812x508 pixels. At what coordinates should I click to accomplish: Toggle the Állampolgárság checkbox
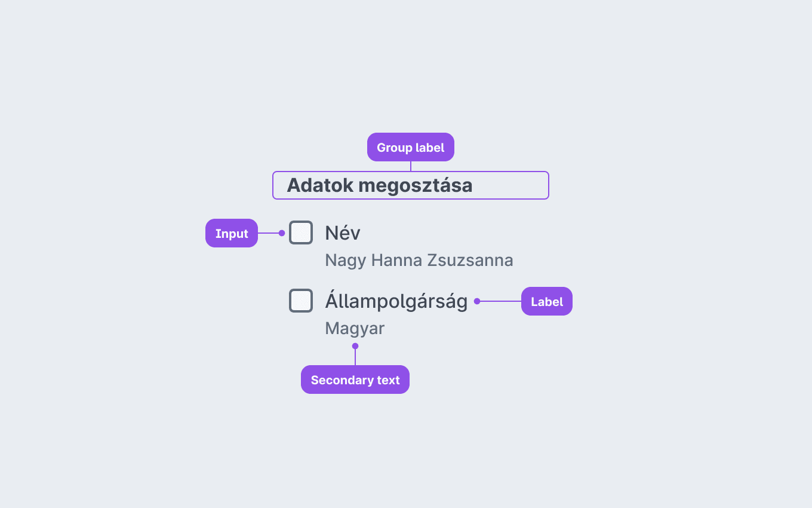[301, 301]
